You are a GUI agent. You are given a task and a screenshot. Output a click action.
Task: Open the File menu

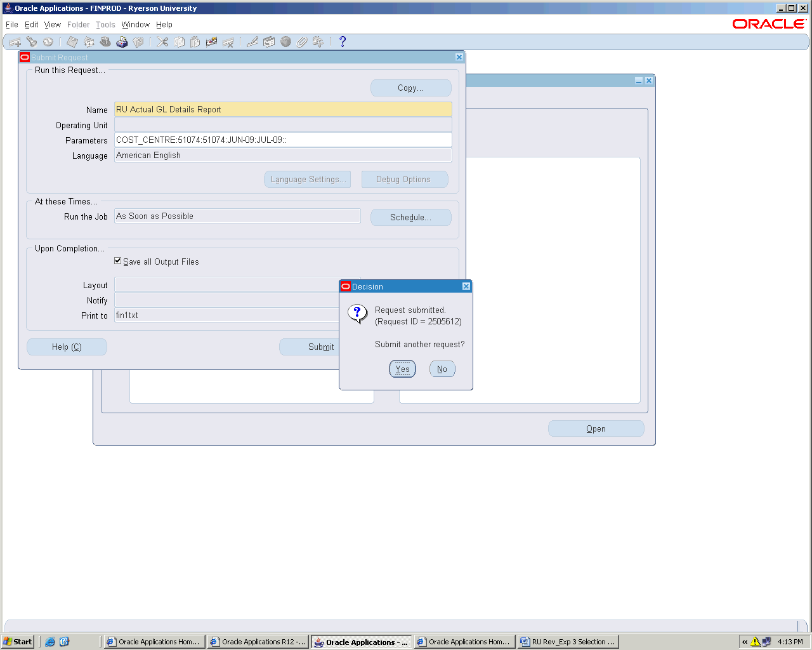coord(12,25)
